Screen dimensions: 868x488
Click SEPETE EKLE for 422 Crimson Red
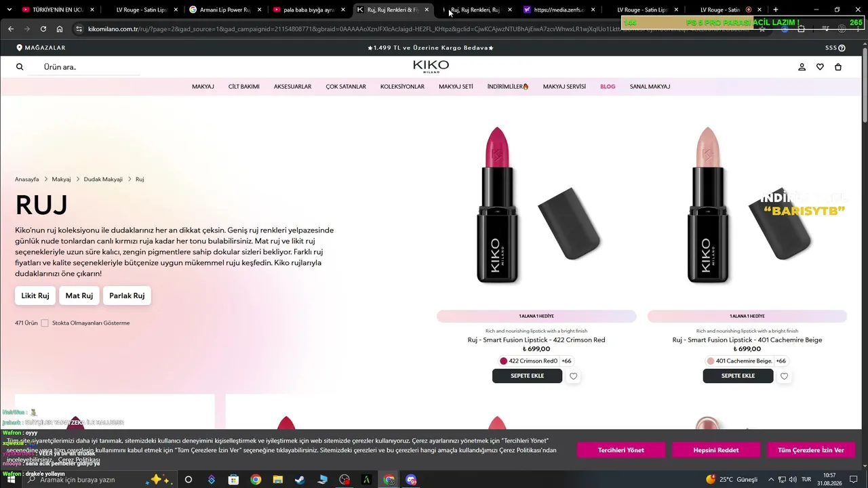coord(528,375)
